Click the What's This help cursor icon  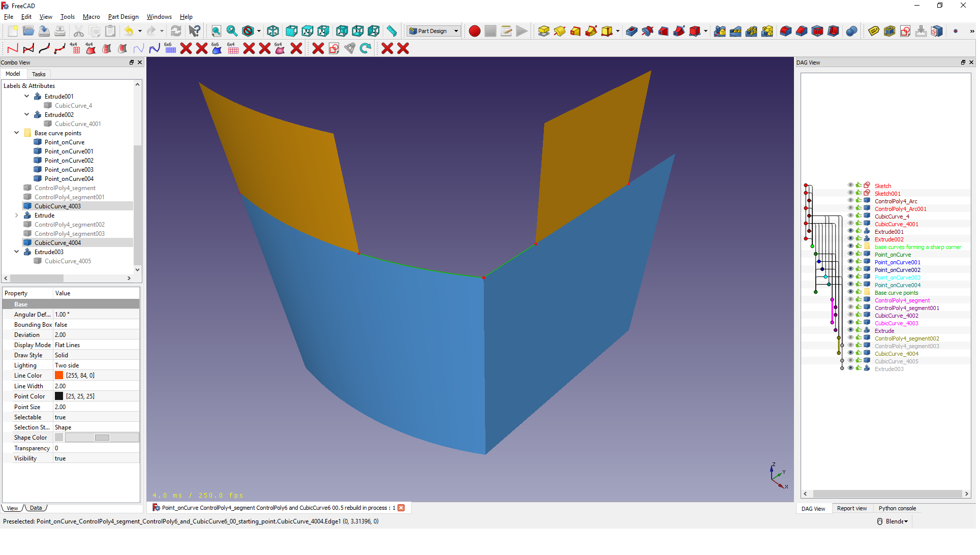click(x=194, y=31)
